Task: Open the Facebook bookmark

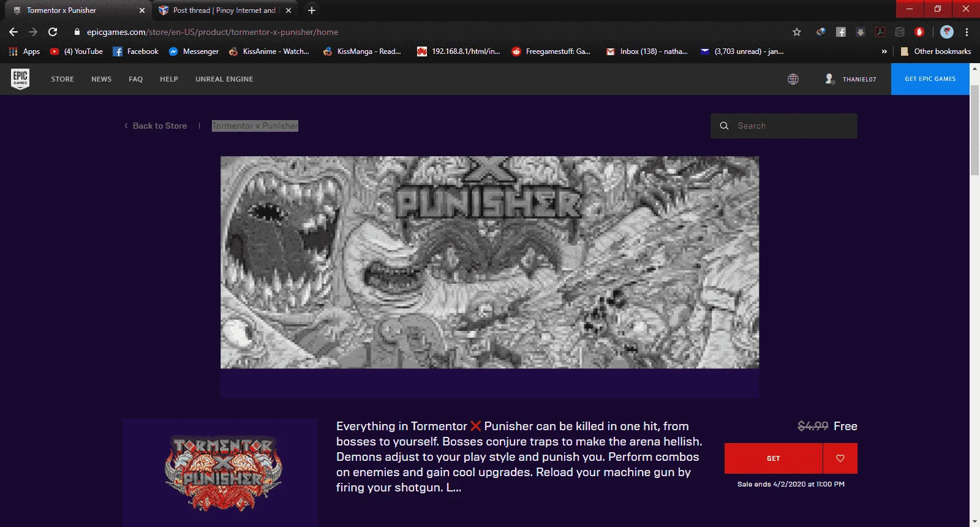Action: point(135,51)
